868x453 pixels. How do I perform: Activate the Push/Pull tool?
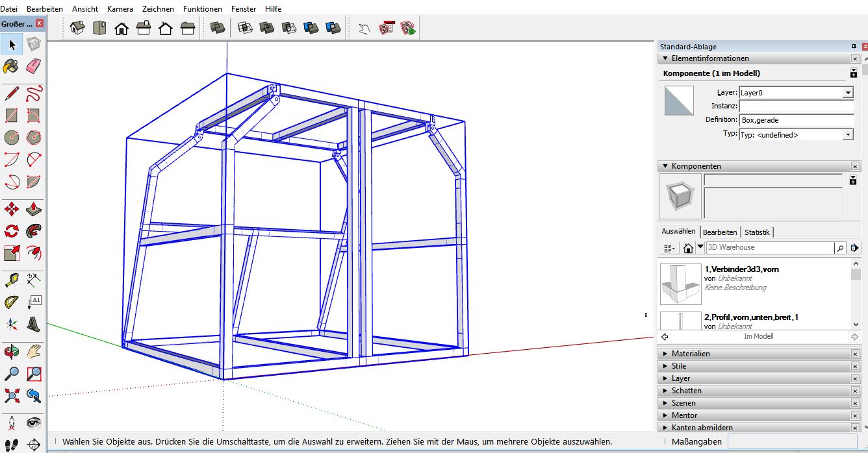coord(34,209)
